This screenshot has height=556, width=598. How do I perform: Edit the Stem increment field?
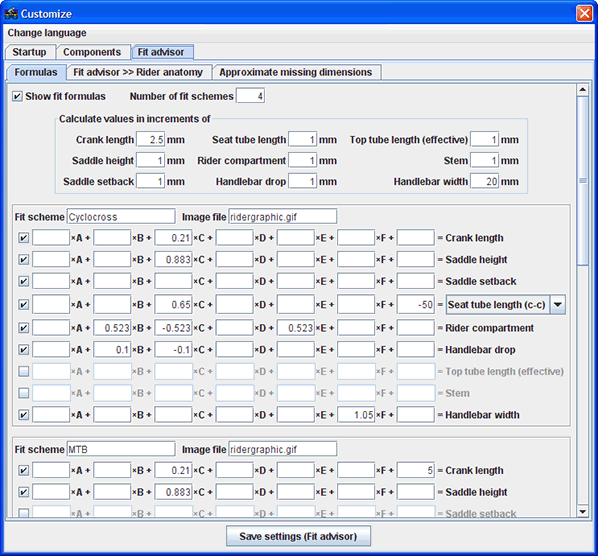(484, 161)
